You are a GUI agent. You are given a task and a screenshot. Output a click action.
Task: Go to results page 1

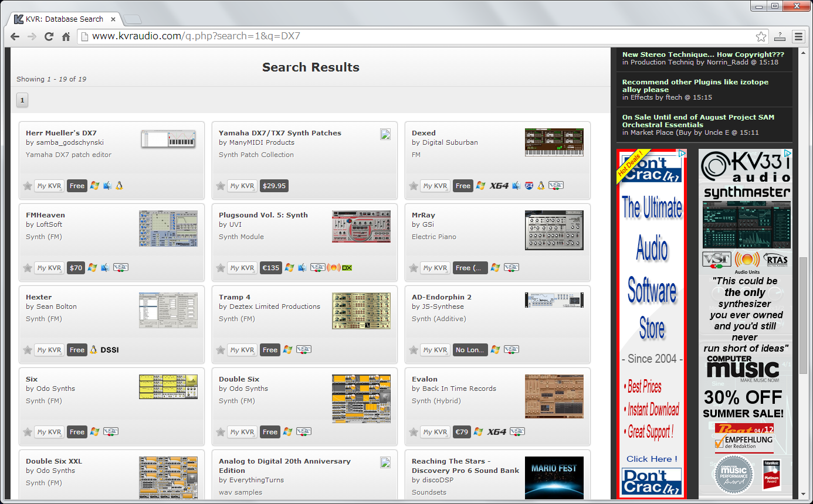(x=22, y=100)
